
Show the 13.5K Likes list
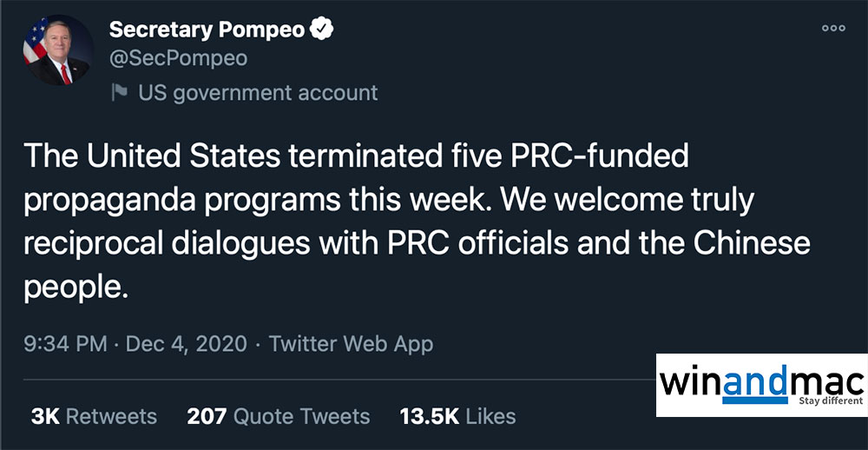(x=457, y=416)
